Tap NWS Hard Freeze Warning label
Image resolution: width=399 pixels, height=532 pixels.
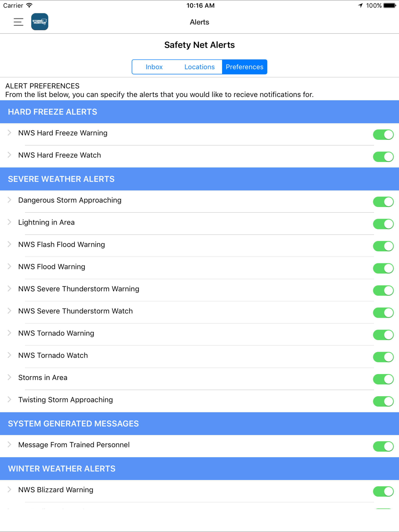click(x=63, y=133)
